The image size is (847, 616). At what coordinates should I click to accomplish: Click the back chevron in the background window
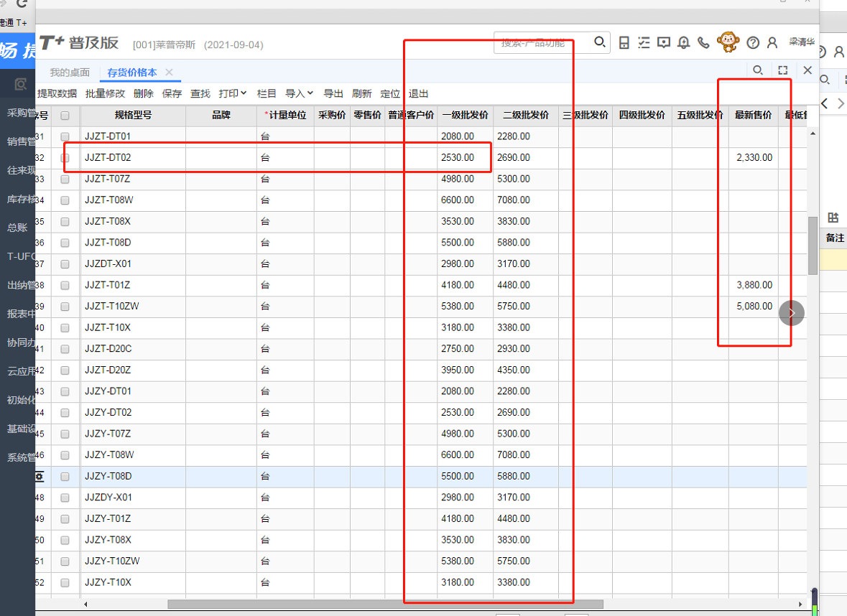(x=825, y=103)
